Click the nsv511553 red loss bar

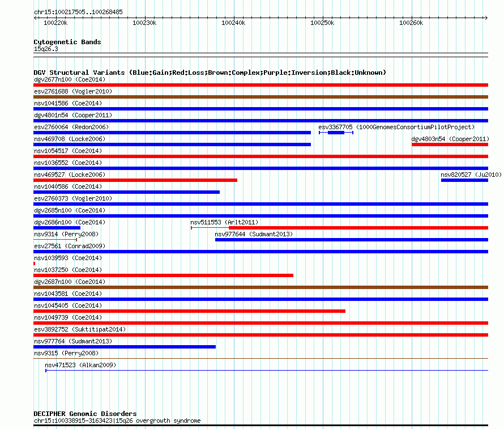click(358, 228)
